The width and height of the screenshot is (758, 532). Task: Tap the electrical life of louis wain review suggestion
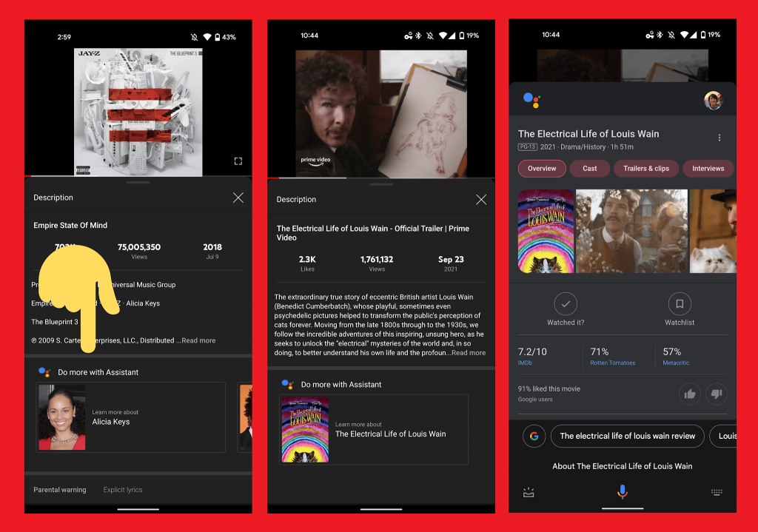628,437
